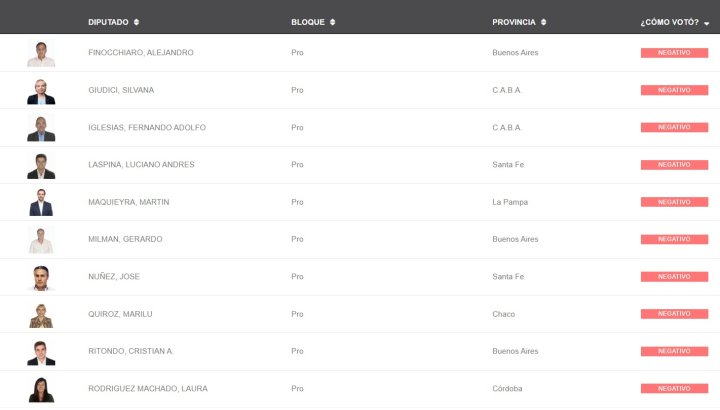The width and height of the screenshot is (720, 410).
Task: Click the DIPUTADO column header
Action: coord(108,22)
